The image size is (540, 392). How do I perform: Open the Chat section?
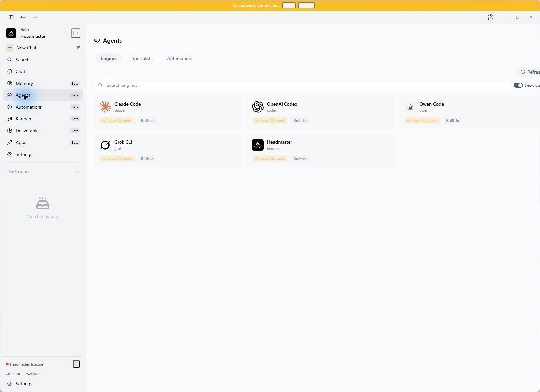point(43,71)
